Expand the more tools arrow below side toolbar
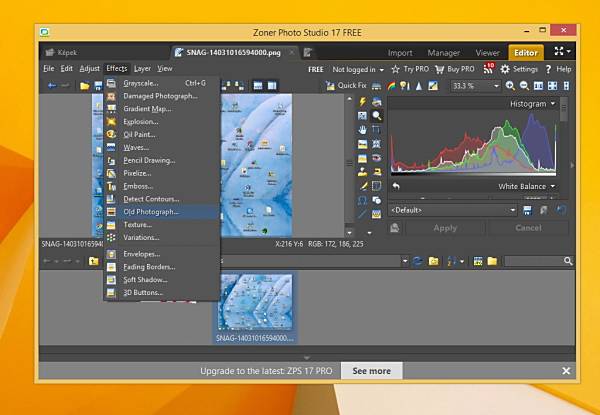 [x=369, y=233]
